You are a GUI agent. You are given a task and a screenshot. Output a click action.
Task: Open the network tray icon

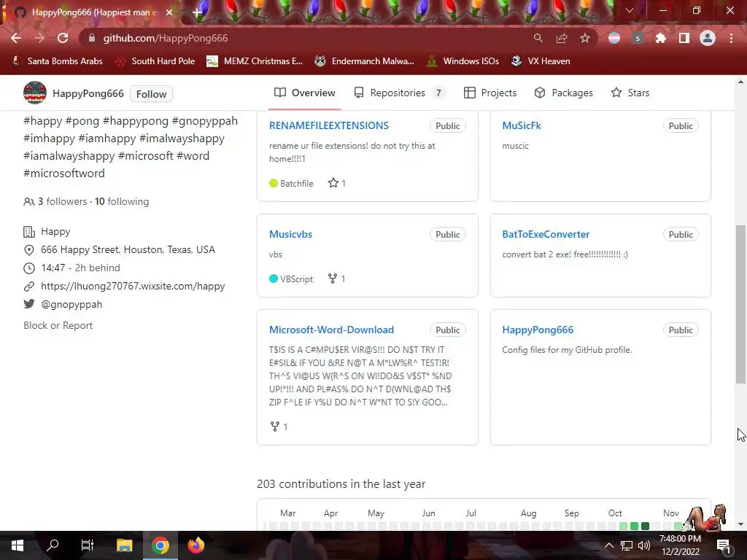(627, 545)
